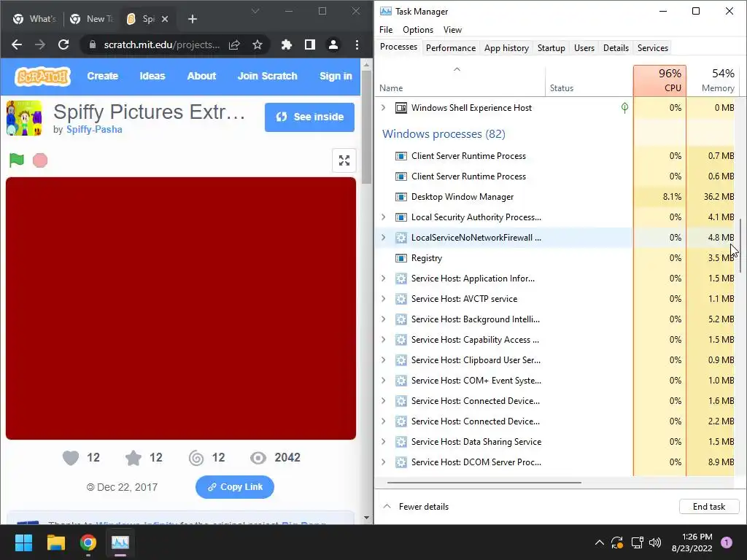The image size is (747, 560).
Task: Click Task Manager vertical scrollbar thumb
Action: 741,246
